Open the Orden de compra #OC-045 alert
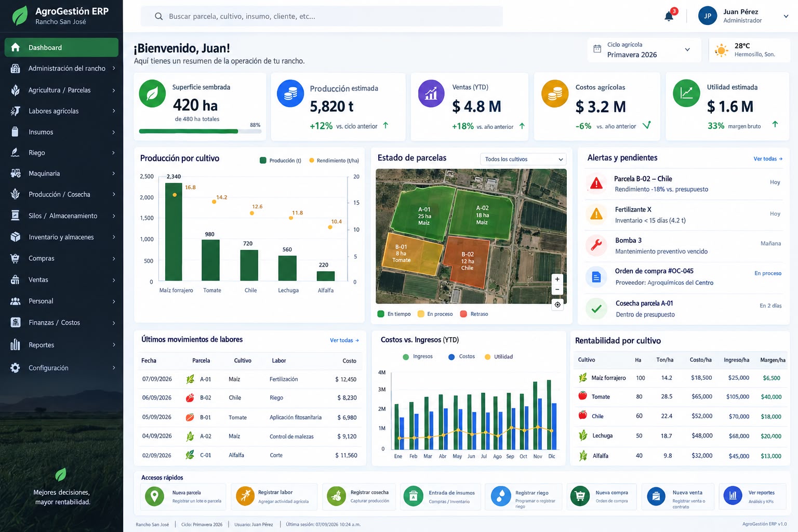 point(685,277)
